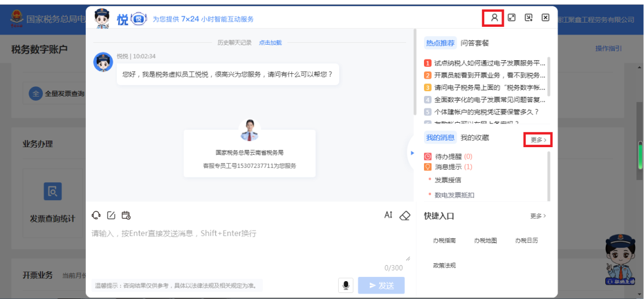The width and height of the screenshot is (644, 299).
Task: Click the 待办提醒 (0) item
Action: [448, 156]
